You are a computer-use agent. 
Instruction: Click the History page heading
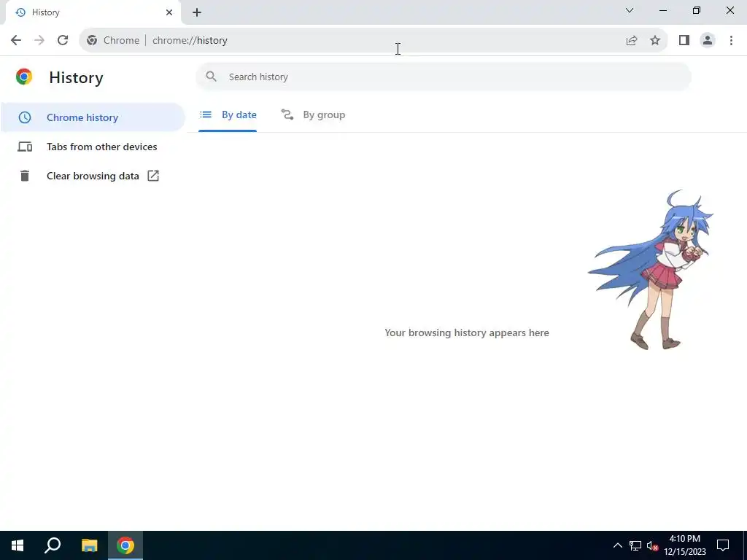click(76, 77)
